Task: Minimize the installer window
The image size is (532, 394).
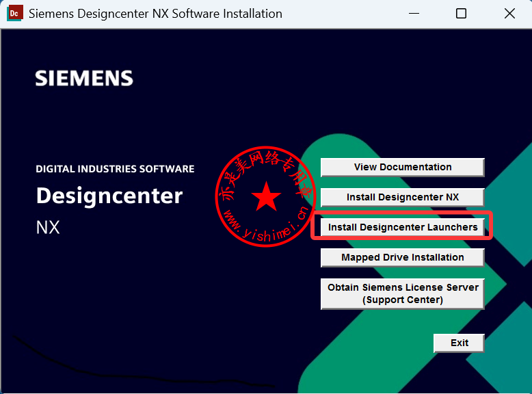Action: coord(412,14)
